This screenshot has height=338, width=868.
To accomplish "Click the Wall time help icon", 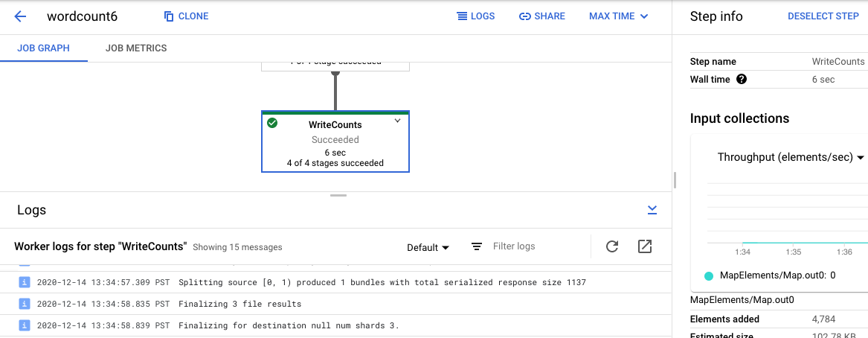I will coord(742,80).
